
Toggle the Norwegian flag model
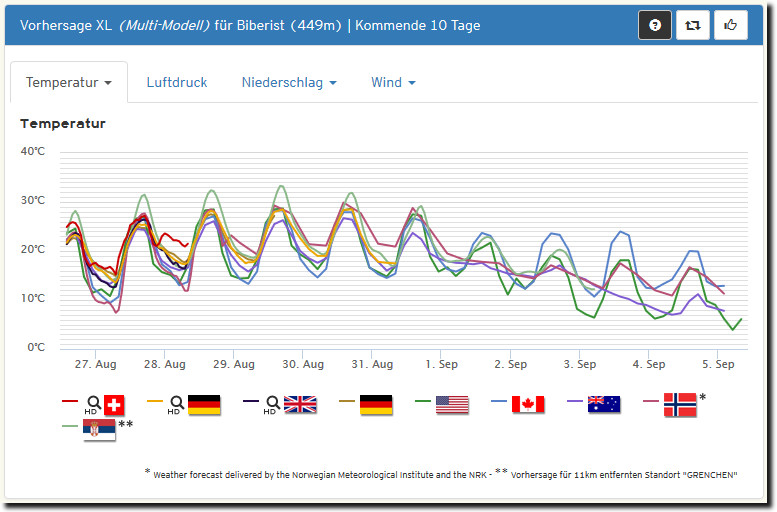(x=680, y=405)
